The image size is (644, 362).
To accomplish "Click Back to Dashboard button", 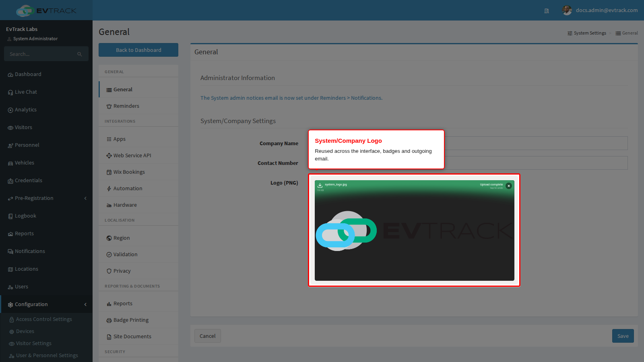I will [138, 50].
